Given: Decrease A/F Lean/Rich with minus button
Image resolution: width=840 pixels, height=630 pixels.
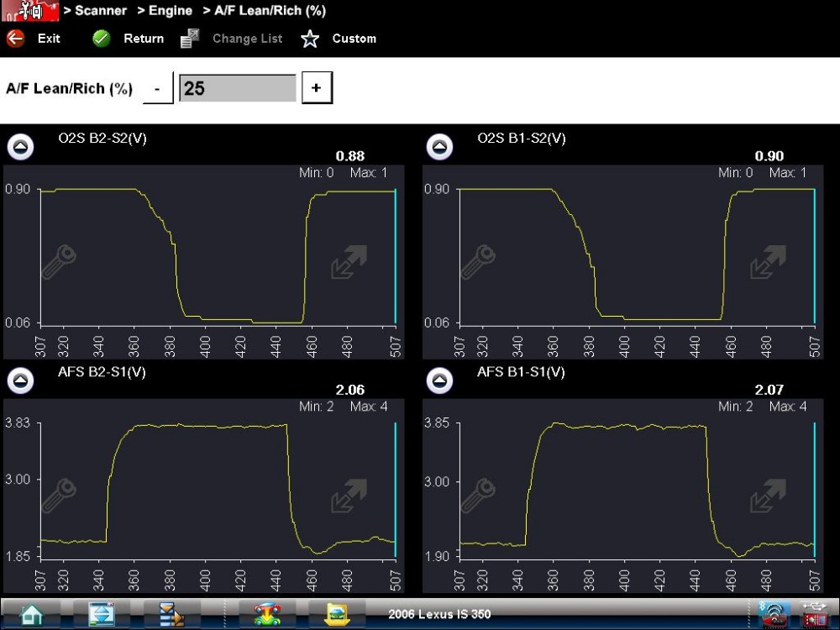Looking at the screenshot, I should coord(158,88).
